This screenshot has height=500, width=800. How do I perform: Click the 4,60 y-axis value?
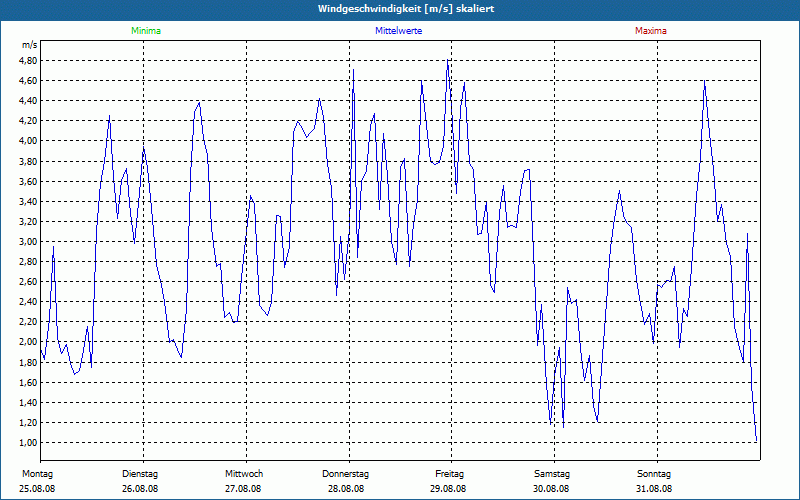[30, 81]
